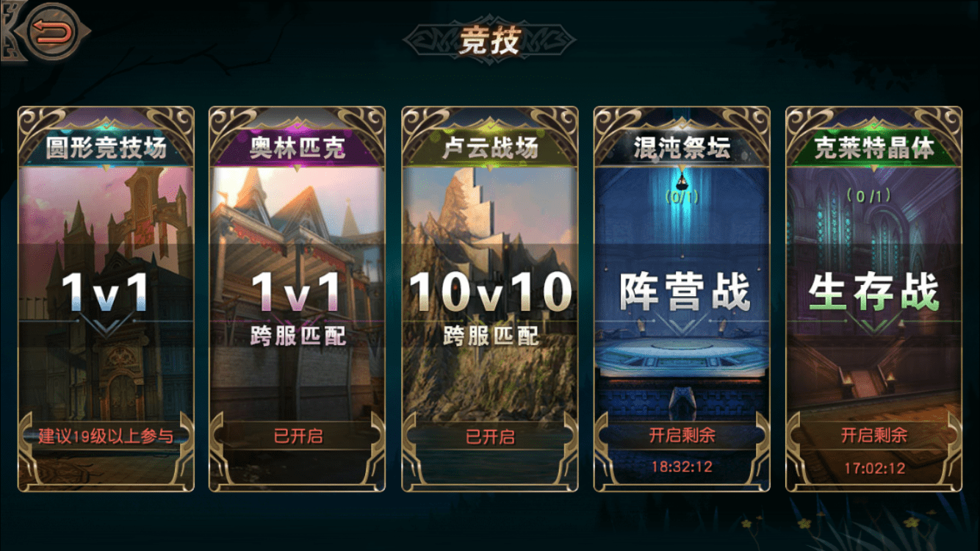Open the 圆形竞技场 1v1 arena card

click(x=107, y=299)
